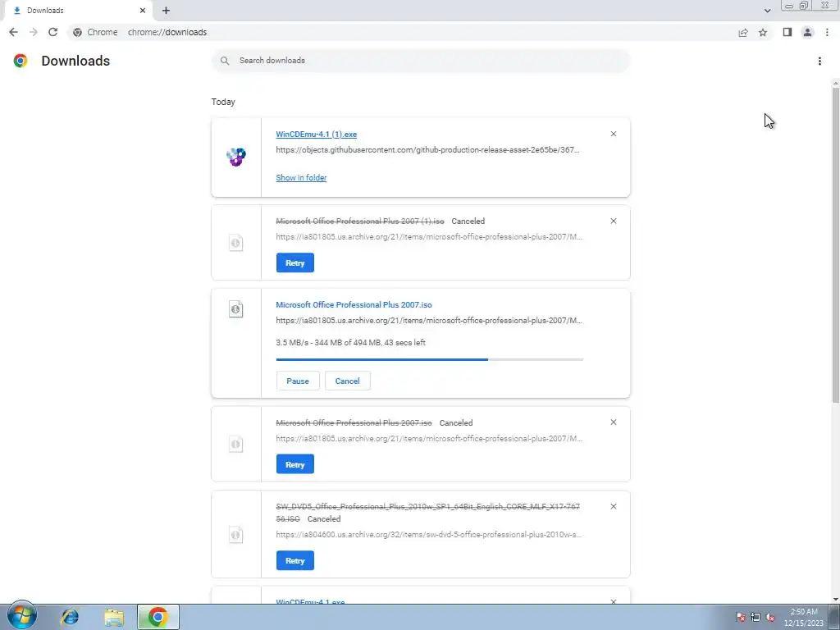Viewport: 840px width, 630px height.
Task: Click Show in folder for WinCDEmu
Action: (301, 177)
